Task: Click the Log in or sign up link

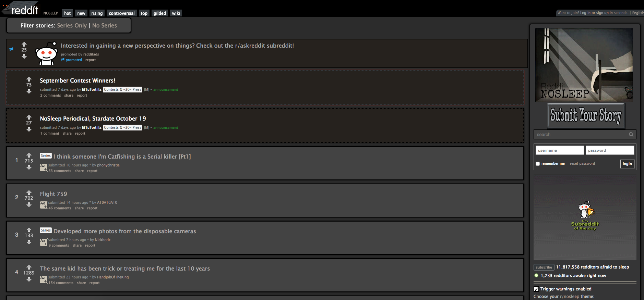Action: (x=594, y=13)
